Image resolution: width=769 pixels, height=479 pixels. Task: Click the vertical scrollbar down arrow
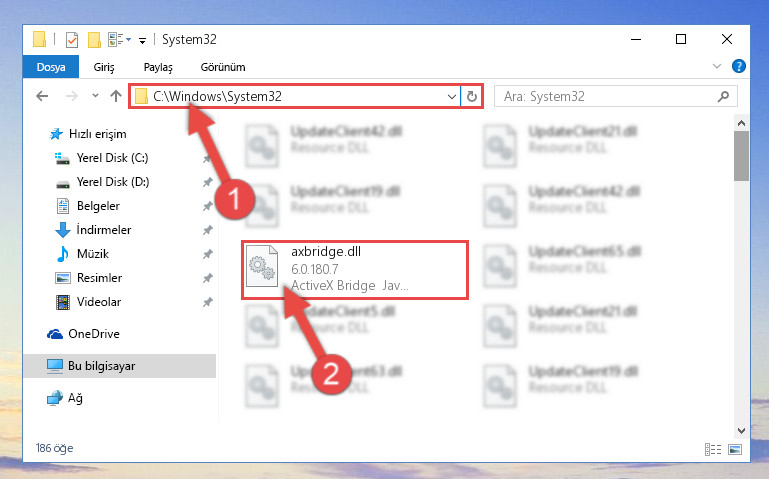tap(741, 431)
